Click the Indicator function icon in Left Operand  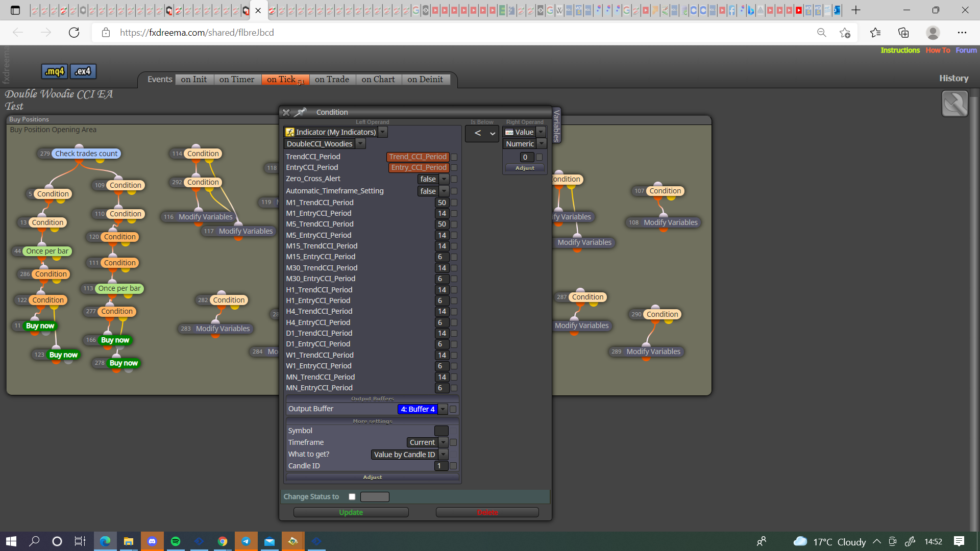[x=290, y=132]
